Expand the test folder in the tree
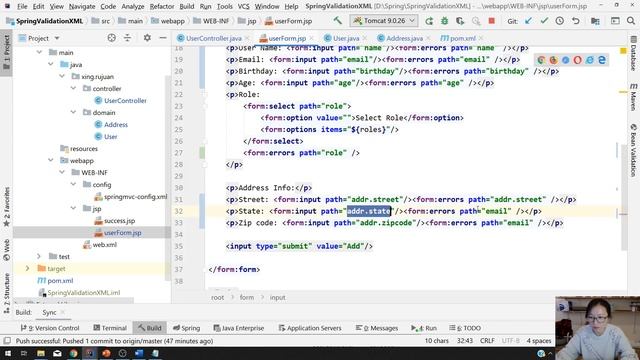The image size is (640, 360). pos(39,256)
